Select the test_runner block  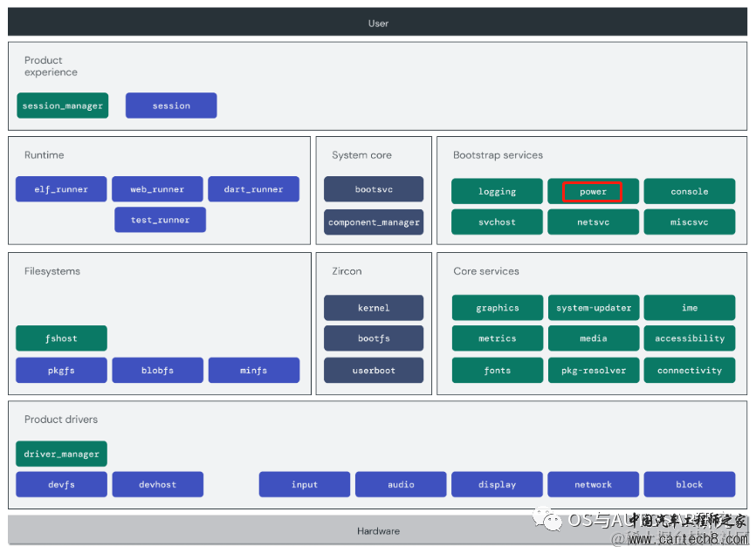coord(160,220)
